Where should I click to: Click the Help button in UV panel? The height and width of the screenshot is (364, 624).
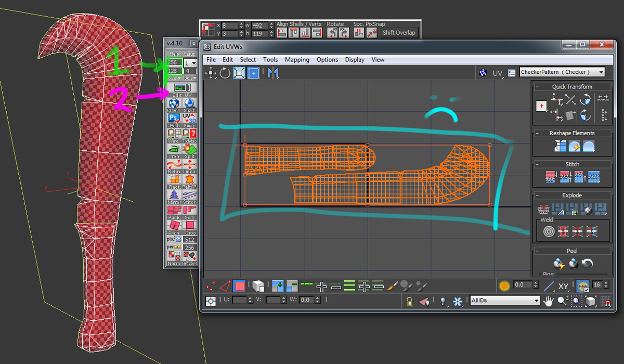click(x=174, y=54)
